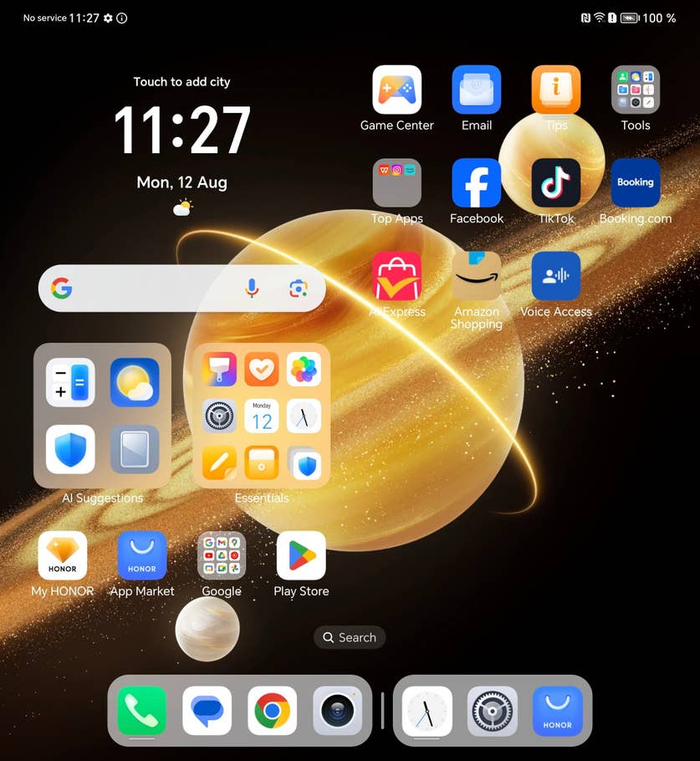This screenshot has height=761, width=700.
Task: Start the Amazon Shopping app
Action: (476, 276)
